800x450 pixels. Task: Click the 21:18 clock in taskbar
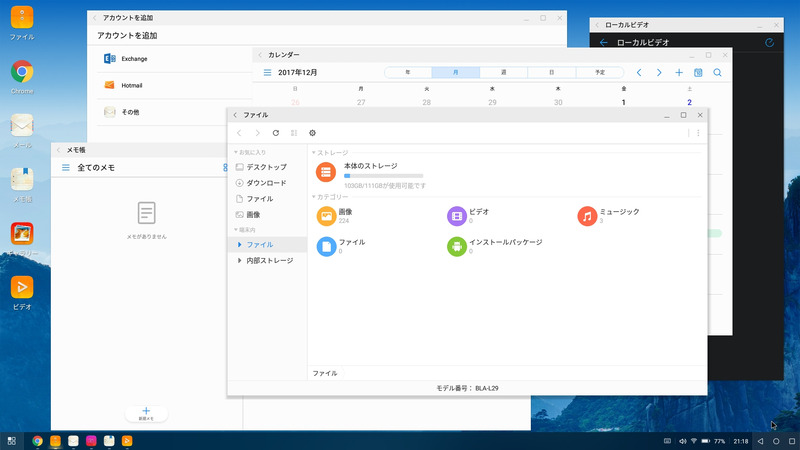tap(741, 441)
